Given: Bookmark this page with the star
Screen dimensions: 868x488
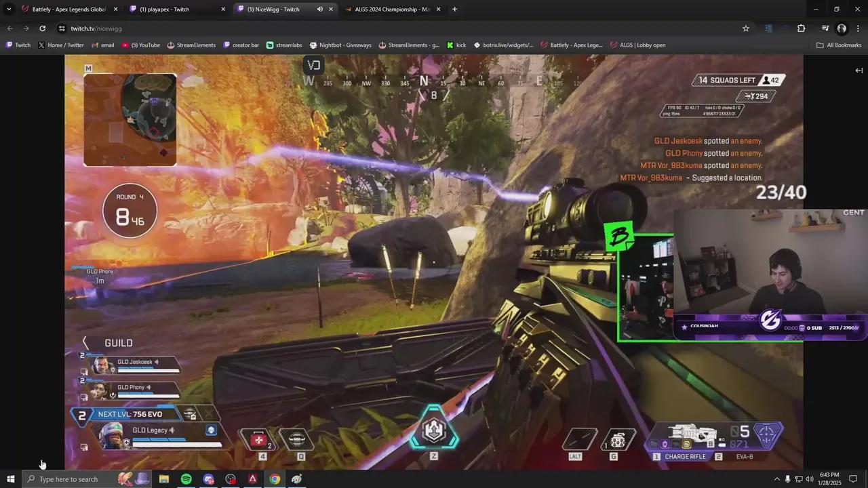Looking at the screenshot, I should 746,28.
